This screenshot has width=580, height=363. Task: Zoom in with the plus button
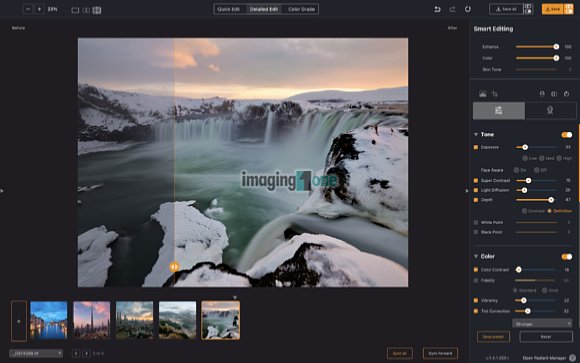click(x=39, y=9)
